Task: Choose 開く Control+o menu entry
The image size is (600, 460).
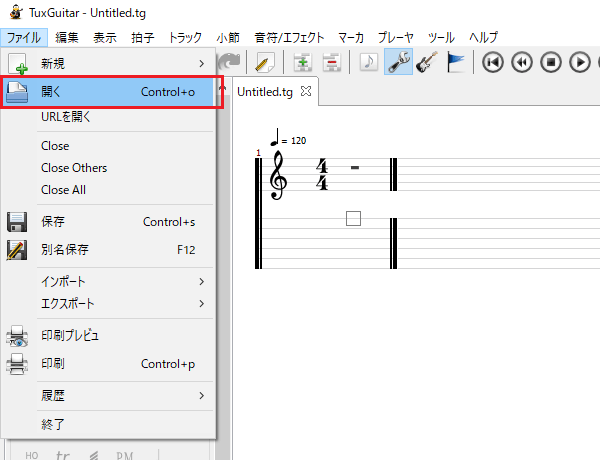Action: click(x=108, y=92)
